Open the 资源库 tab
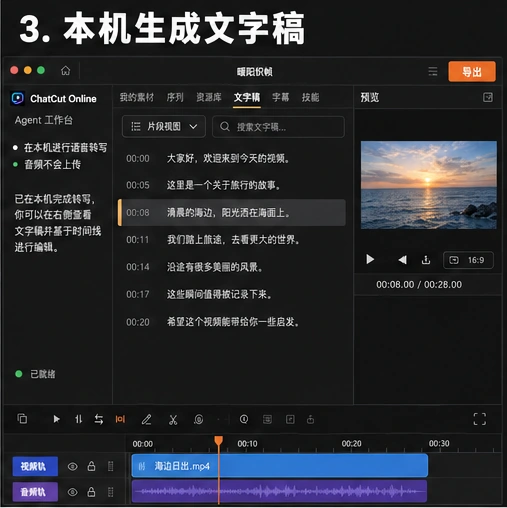 tap(209, 97)
